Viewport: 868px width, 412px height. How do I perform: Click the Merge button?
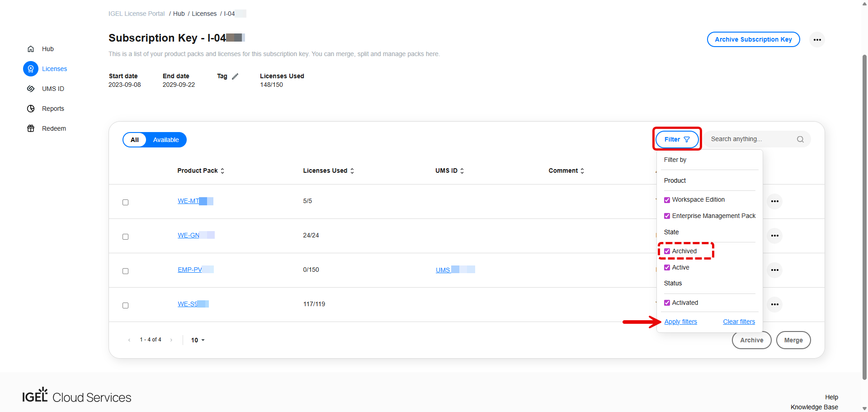tap(793, 340)
